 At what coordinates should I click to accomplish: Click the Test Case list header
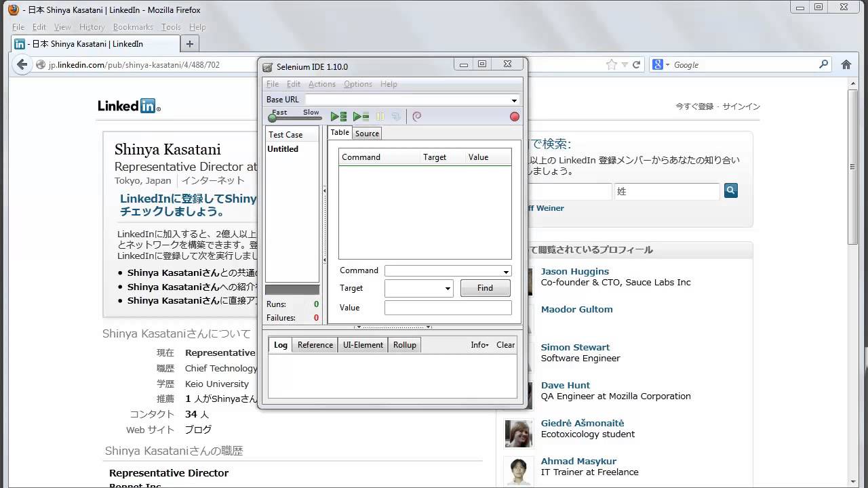(292, 134)
